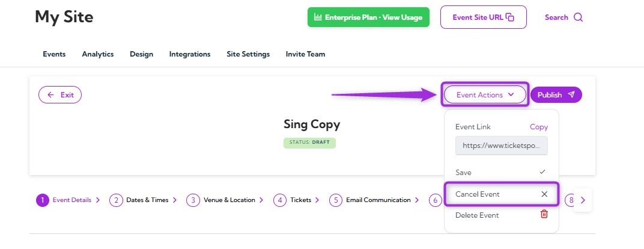Choose Cancel Event from the menu

click(x=478, y=194)
